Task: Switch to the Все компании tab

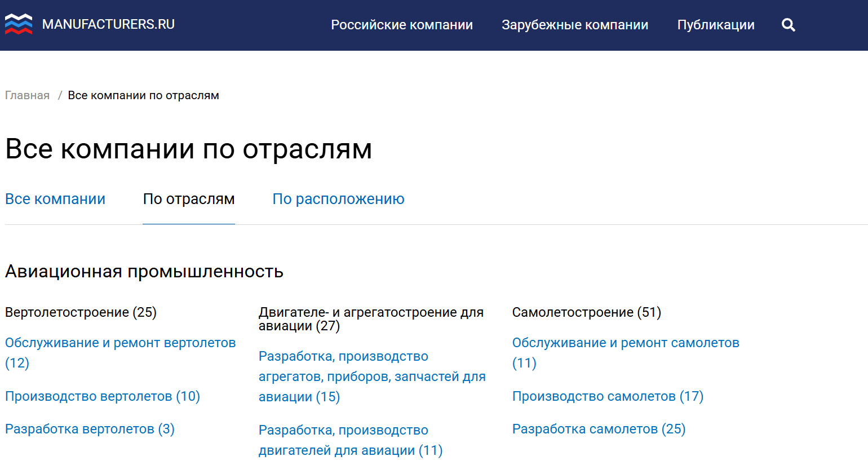Action: pyautogui.click(x=55, y=199)
